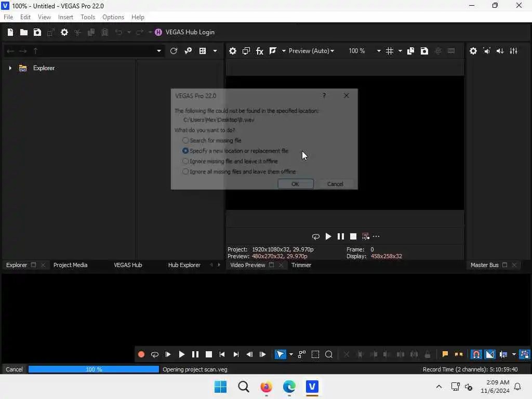This screenshot has height=399, width=532.
Task: Select the Zoom edit tool magnifier
Action: [x=329, y=354]
